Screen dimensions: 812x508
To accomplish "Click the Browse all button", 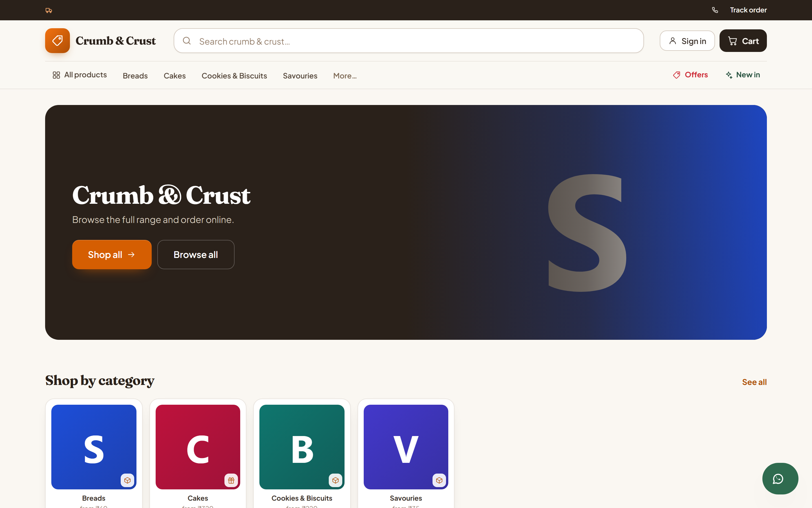I will click(x=196, y=254).
